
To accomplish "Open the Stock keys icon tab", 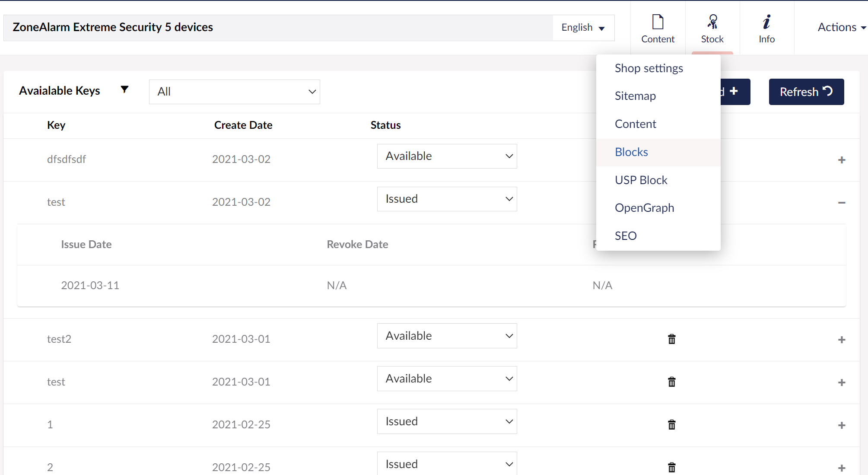I will tap(712, 29).
